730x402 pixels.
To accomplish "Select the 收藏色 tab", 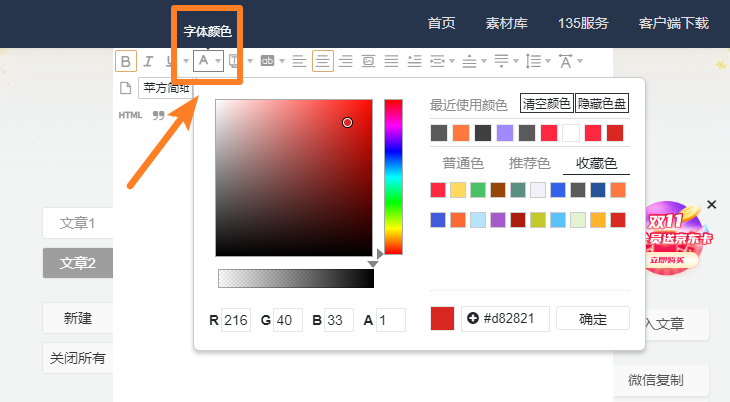I will point(596,163).
